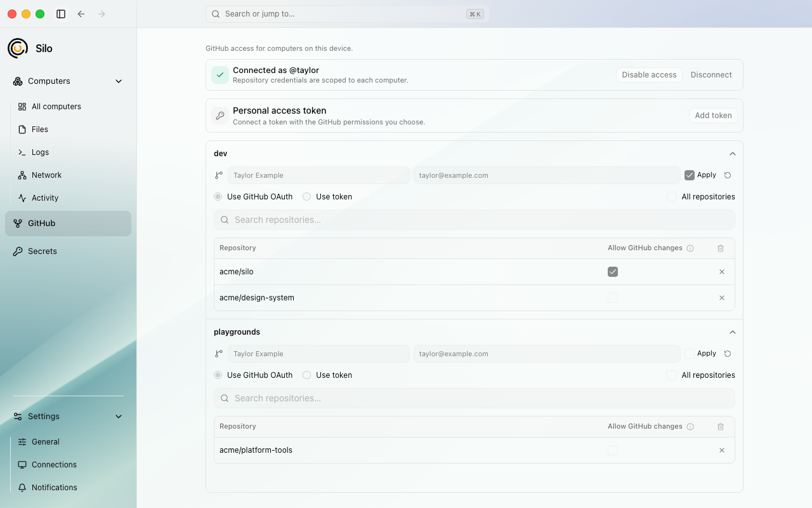The width and height of the screenshot is (812, 508).
Task: Go back with the left arrow
Action: click(x=81, y=14)
